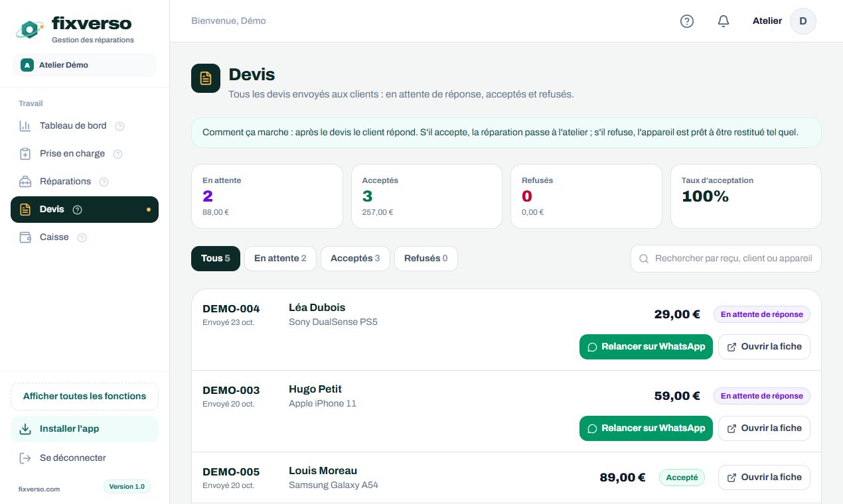Click the Taux d'acceptation 100% card

coord(746,196)
